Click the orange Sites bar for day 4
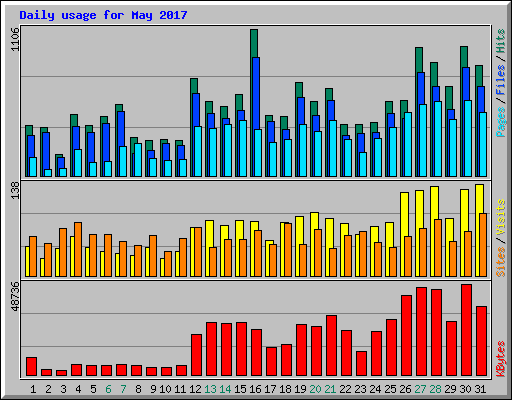 (x=78, y=249)
